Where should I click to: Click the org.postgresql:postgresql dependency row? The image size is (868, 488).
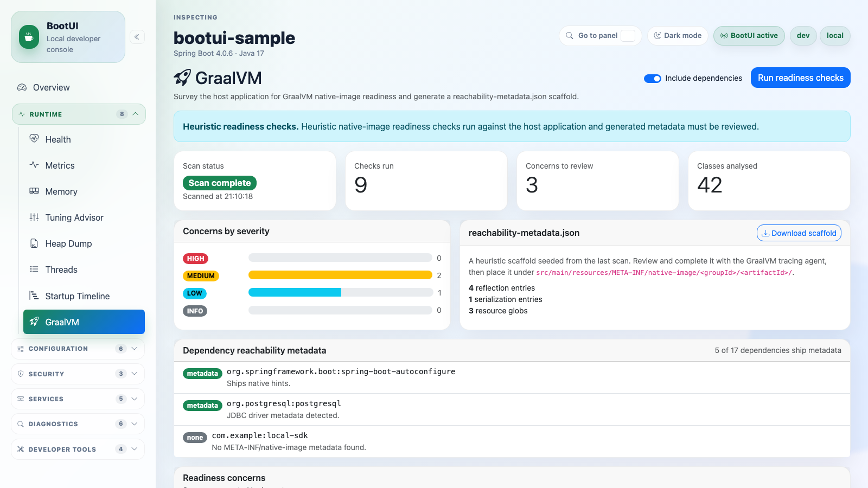pos(512,409)
